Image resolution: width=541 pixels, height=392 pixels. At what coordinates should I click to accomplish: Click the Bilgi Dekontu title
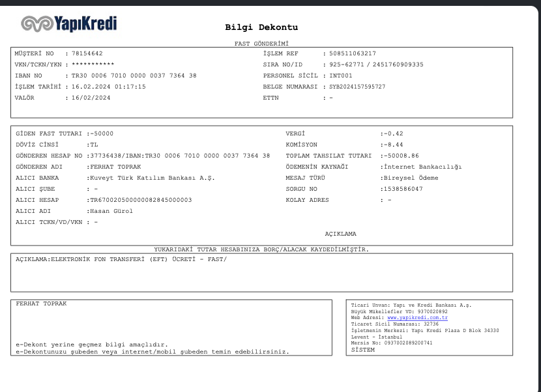261,27
